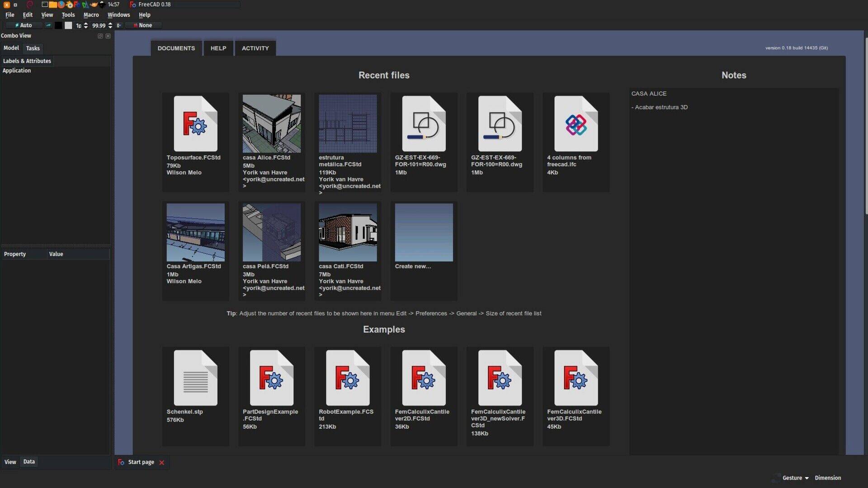Screen dimensions: 868x488
Task: Click the light gray face color swatch
Action: click(68, 25)
